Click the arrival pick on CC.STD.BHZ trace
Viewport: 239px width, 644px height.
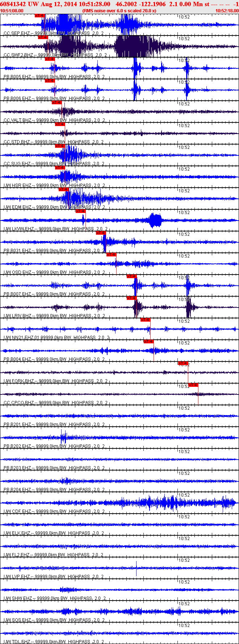(60, 124)
